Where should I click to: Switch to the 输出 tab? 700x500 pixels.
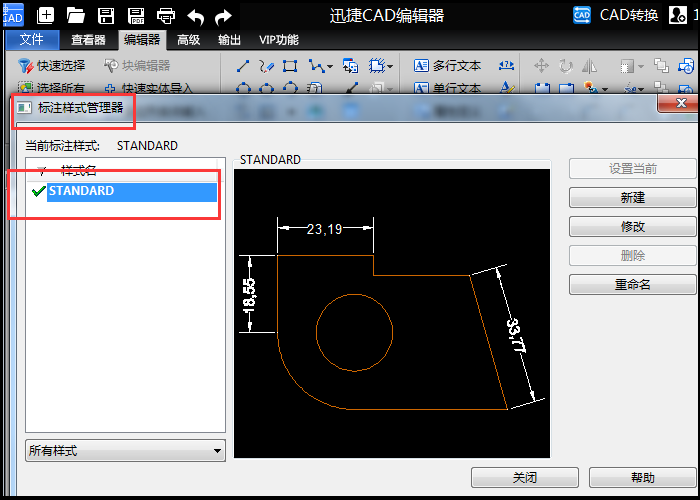pyautogui.click(x=229, y=40)
